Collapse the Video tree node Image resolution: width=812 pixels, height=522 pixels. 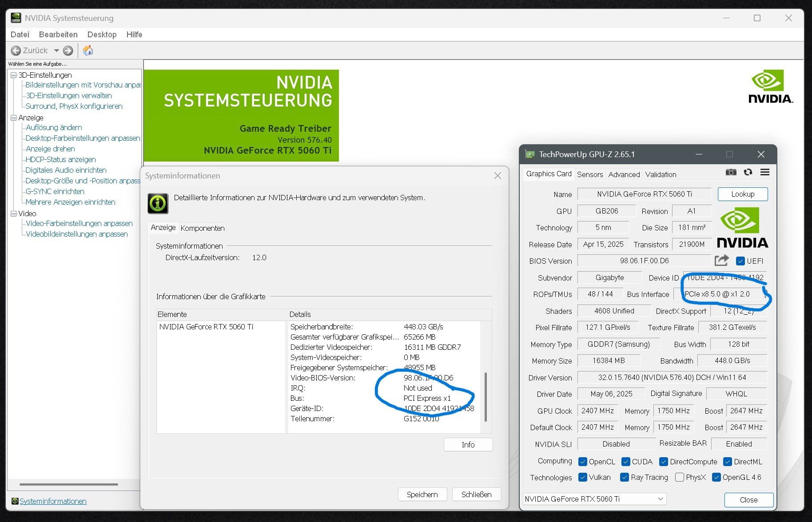[14, 214]
